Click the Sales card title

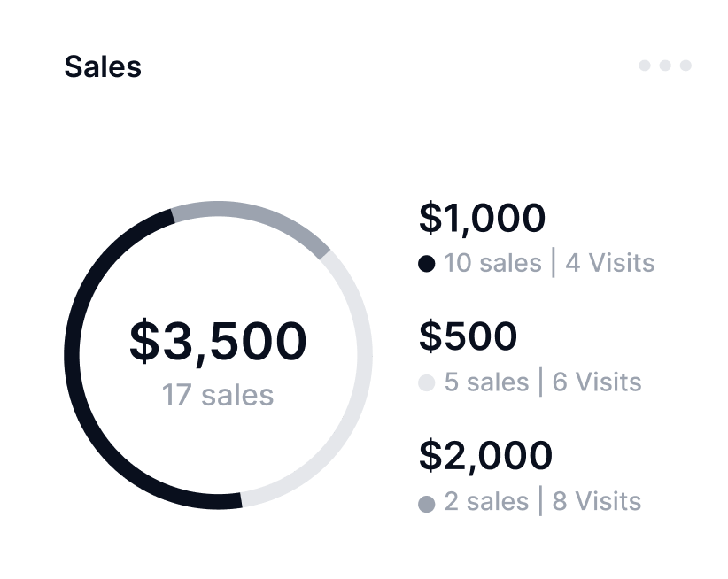pyautogui.click(x=103, y=66)
